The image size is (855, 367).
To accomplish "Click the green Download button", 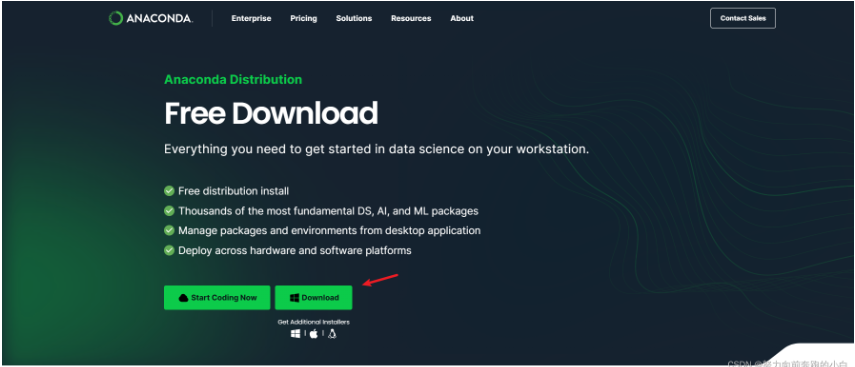I will (314, 298).
